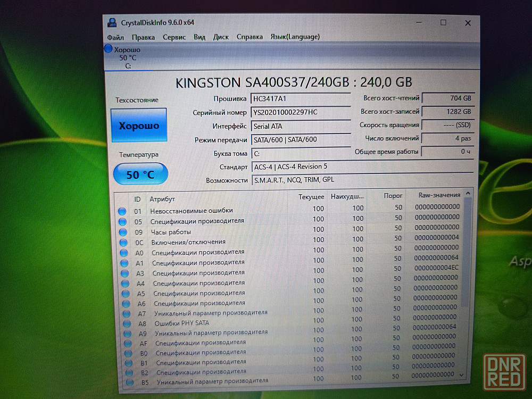Click the Атрибут column header
Viewport: 532px width, 399px height.
tap(162, 199)
